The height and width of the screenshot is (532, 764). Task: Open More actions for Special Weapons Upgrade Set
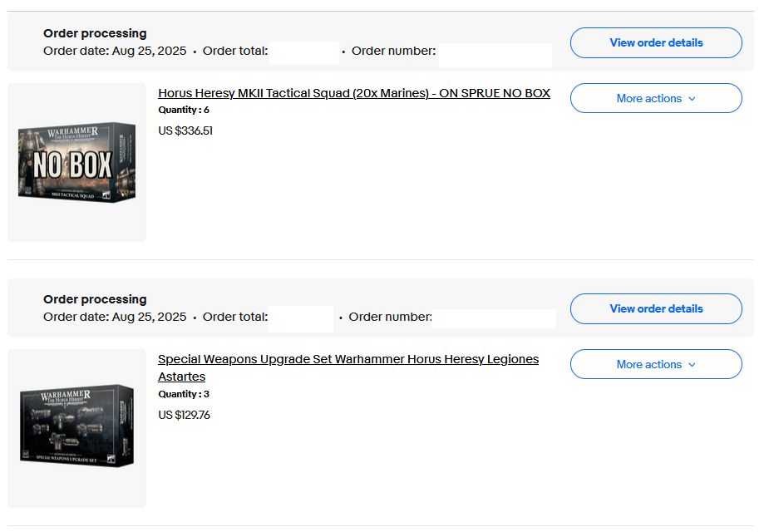656,364
